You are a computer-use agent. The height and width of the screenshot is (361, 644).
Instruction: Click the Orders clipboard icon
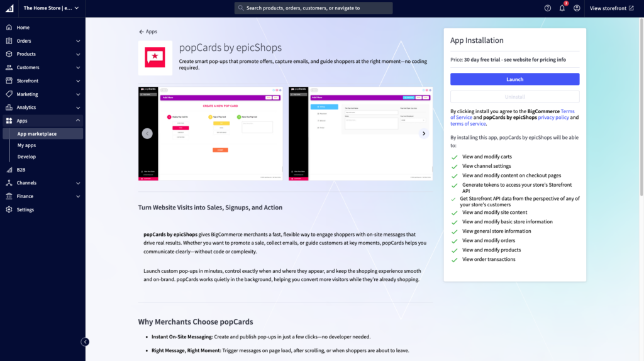9,41
